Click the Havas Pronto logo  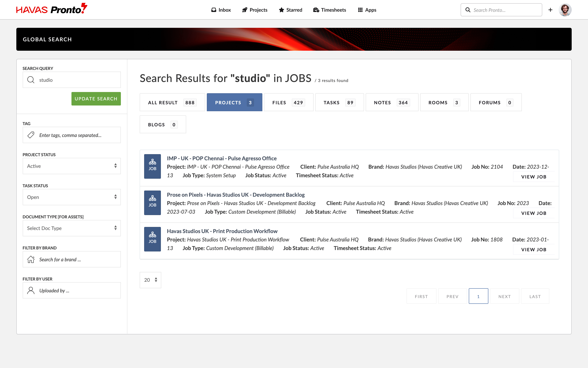point(52,9)
